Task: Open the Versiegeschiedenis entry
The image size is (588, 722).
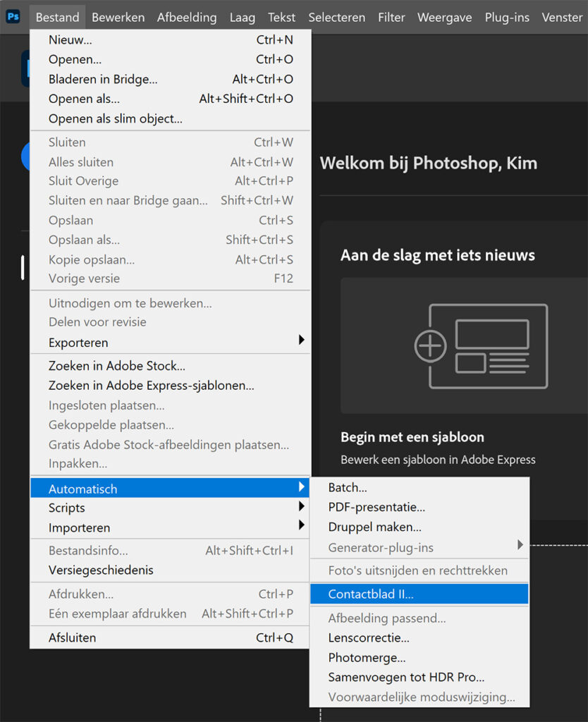Action: tap(101, 570)
